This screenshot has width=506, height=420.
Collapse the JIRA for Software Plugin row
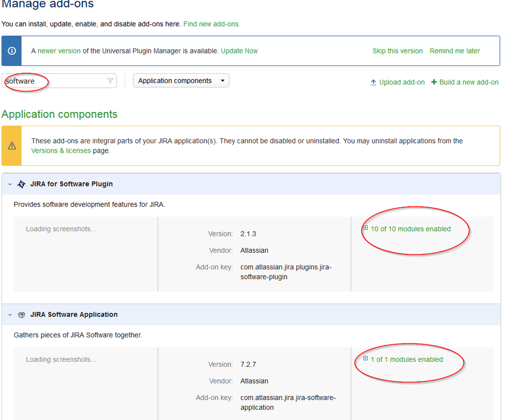coord(10,184)
